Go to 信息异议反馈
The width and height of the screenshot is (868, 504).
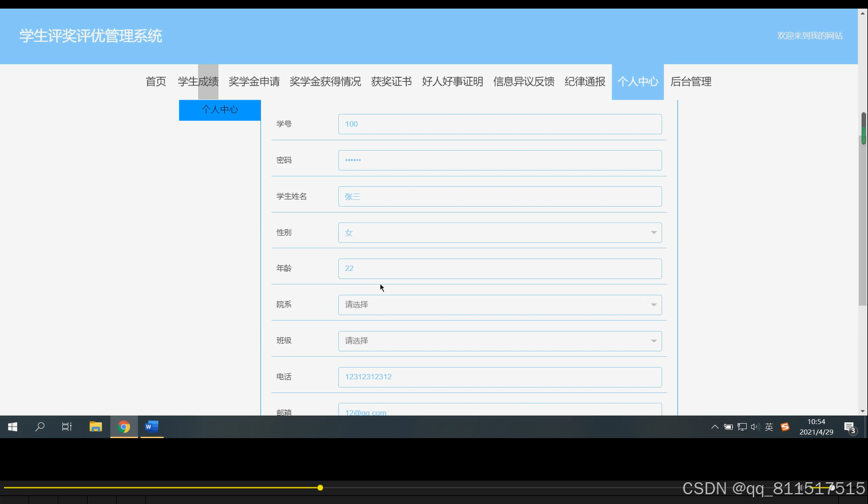524,81
